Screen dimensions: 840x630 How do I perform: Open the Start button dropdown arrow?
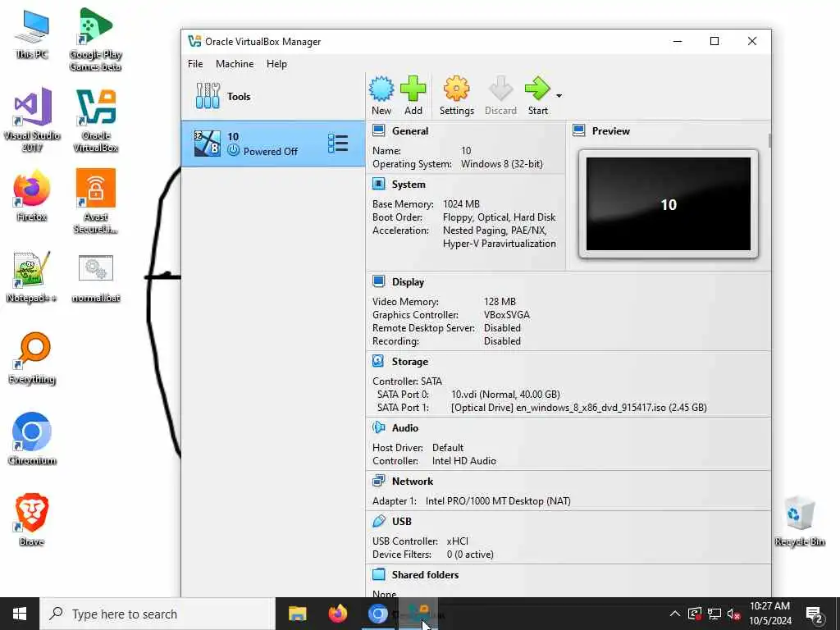click(559, 96)
